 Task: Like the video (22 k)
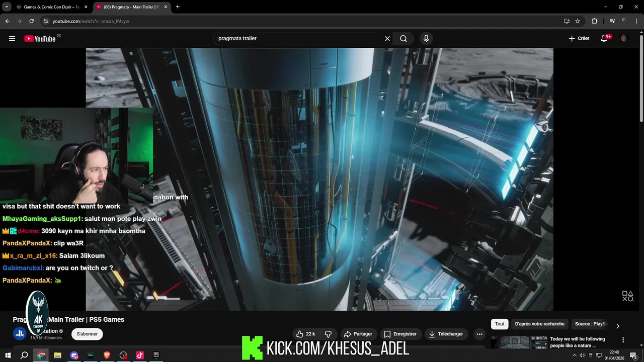(306, 334)
